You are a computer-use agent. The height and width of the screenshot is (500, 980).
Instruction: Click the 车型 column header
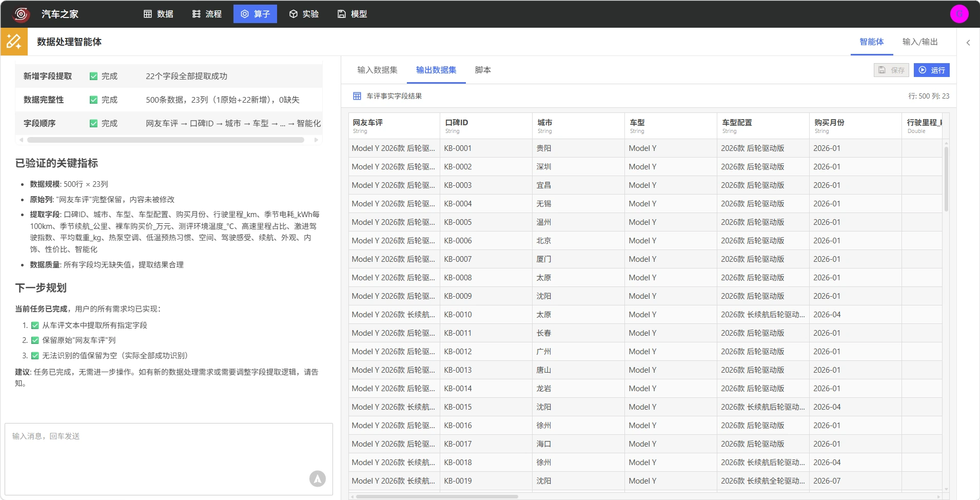tap(671, 126)
